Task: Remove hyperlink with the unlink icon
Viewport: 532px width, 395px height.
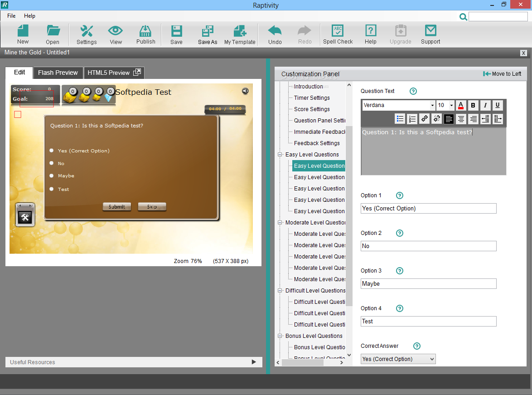Action: 437,119
